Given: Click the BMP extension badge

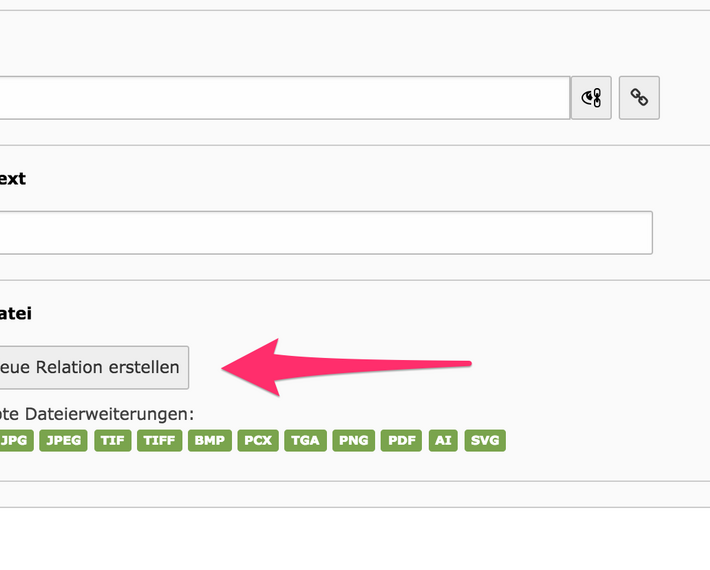Looking at the screenshot, I should [x=209, y=440].
